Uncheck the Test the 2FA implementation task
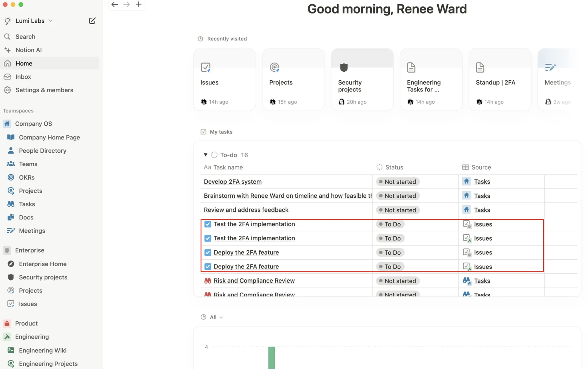The width and height of the screenshot is (588, 369). click(208, 224)
